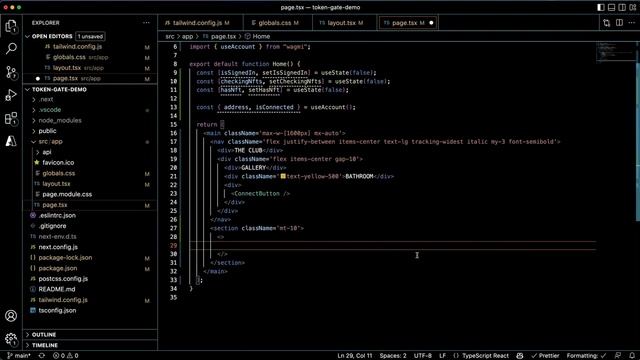Open the Manage gear icon

pyautogui.click(x=11, y=339)
